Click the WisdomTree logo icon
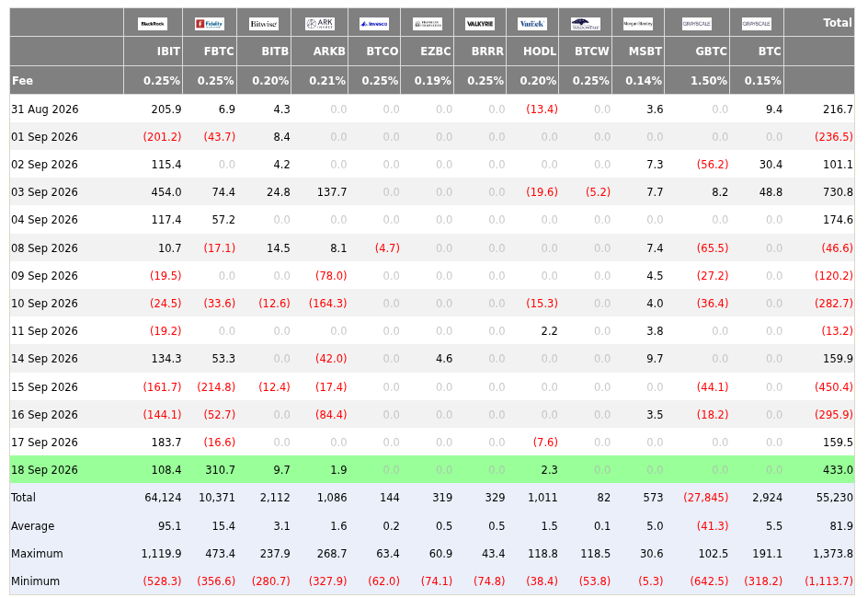This screenshot has height=598, width=868. [585, 24]
